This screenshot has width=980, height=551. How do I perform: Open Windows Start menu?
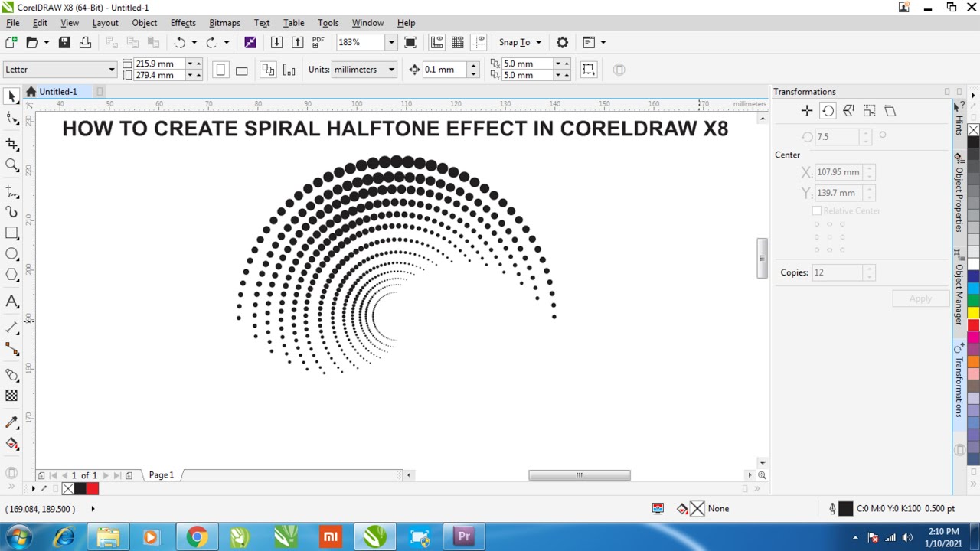pyautogui.click(x=18, y=537)
